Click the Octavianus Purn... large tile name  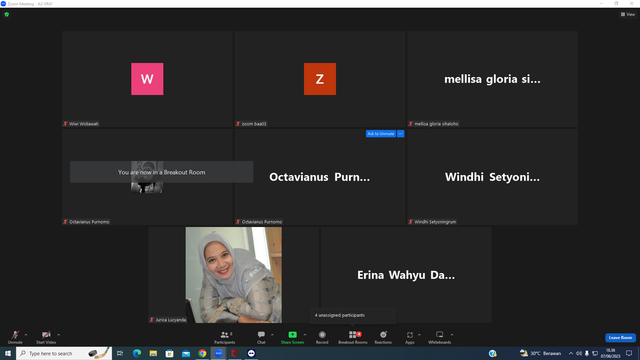pos(320,177)
